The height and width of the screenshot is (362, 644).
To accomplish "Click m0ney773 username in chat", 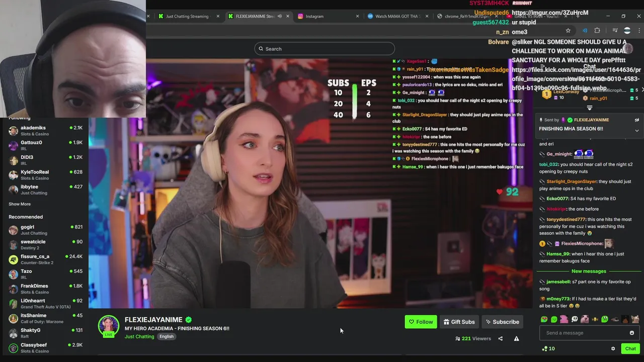I will 558,299.
